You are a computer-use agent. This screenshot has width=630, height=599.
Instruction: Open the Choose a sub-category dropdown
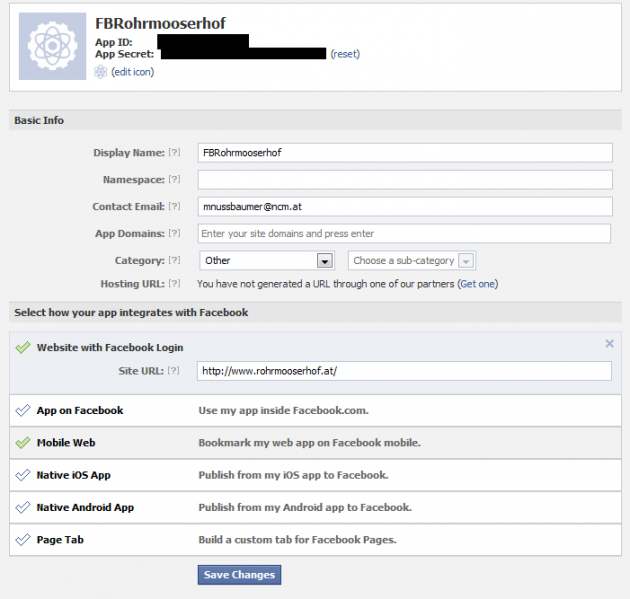tap(411, 261)
